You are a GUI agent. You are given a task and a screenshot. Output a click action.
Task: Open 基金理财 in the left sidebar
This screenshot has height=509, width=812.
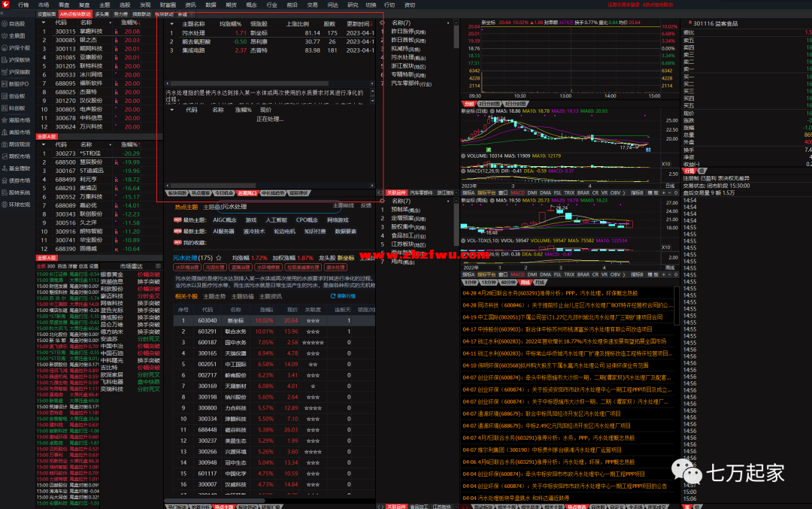[16, 168]
